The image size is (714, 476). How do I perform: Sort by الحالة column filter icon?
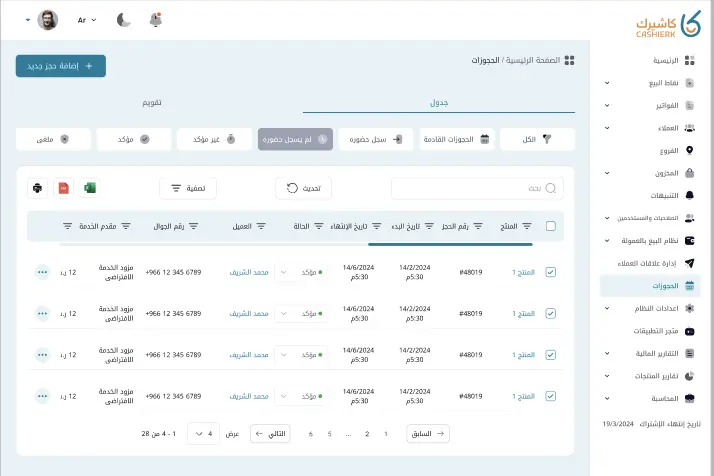[319, 226]
